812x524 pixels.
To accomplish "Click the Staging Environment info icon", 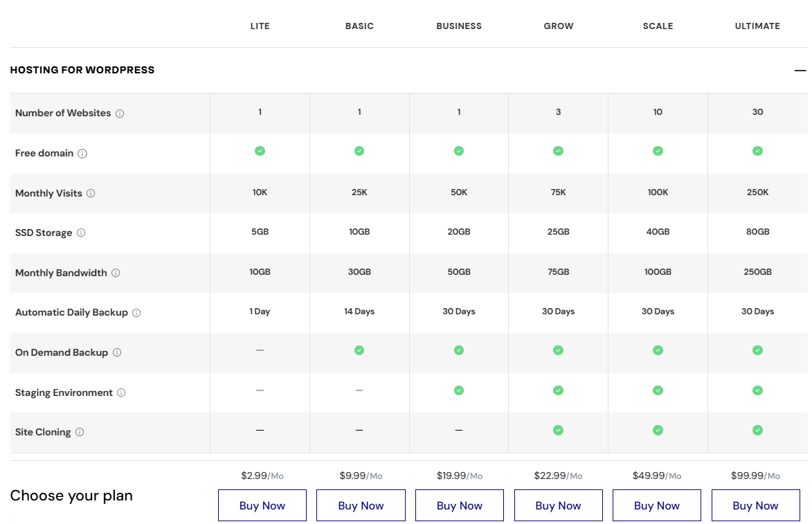I will (121, 393).
